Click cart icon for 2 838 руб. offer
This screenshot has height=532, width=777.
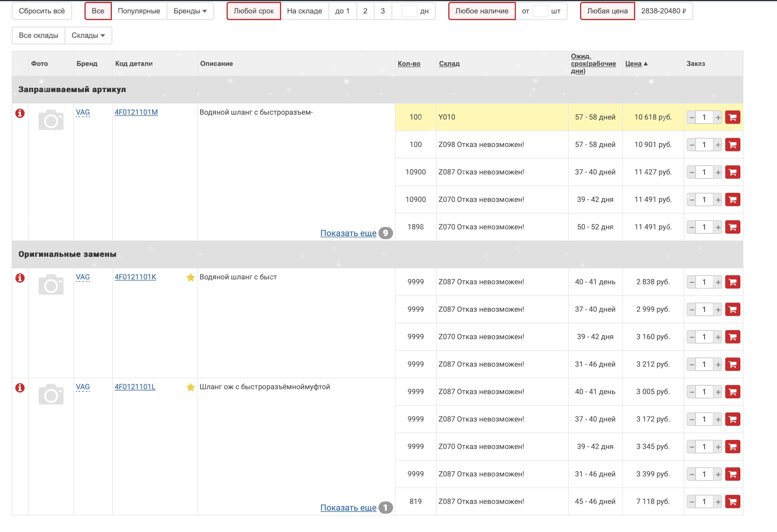pyautogui.click(x=732, y=282)
